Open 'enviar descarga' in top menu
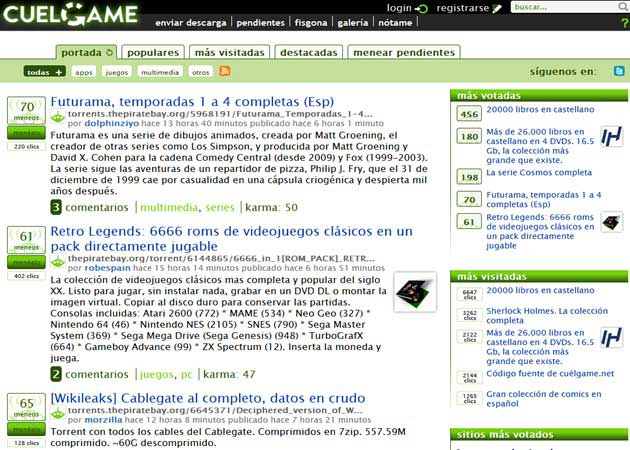This screenshot has width=630, height=450. [191, 21]
